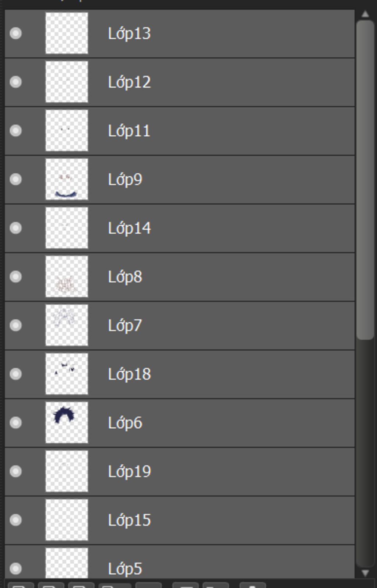
Task: Toggle visibility of layer Lớp9
Action: coord(15,180)
